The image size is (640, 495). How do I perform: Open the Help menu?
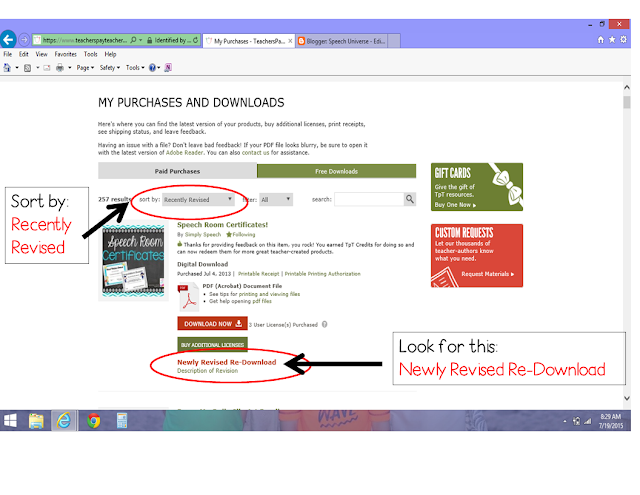(110, 54)
